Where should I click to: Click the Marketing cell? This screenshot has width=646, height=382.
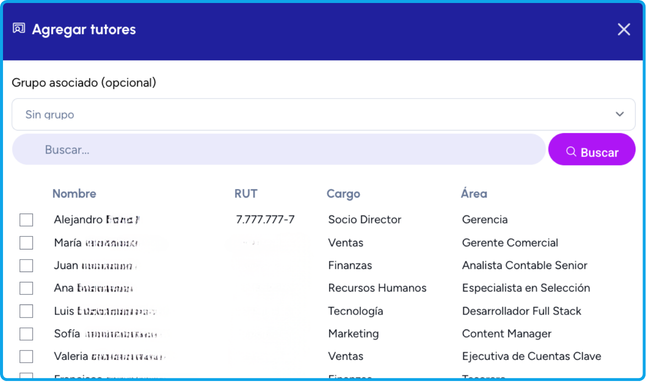pyautogui.click(x=353, y=334)
